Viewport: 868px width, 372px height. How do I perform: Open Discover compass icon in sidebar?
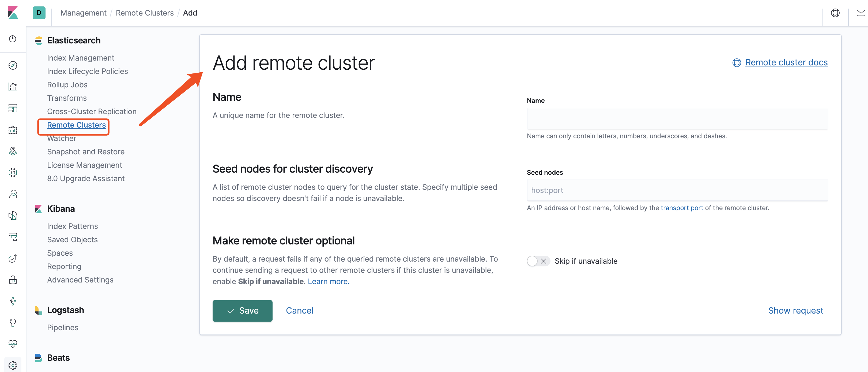pyautogui.click(x=13, y=65)
